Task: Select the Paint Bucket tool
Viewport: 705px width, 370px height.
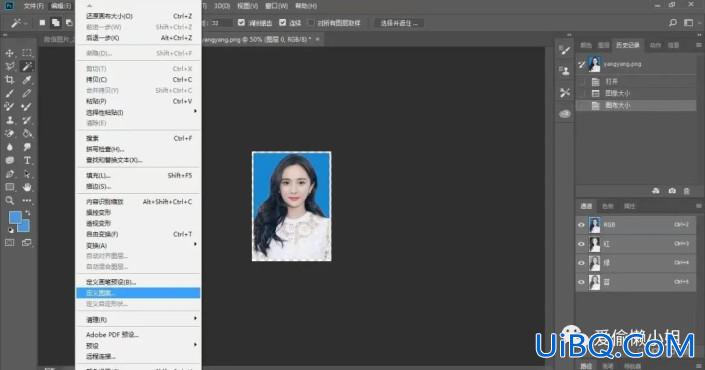Action: [x=27, y=134]
